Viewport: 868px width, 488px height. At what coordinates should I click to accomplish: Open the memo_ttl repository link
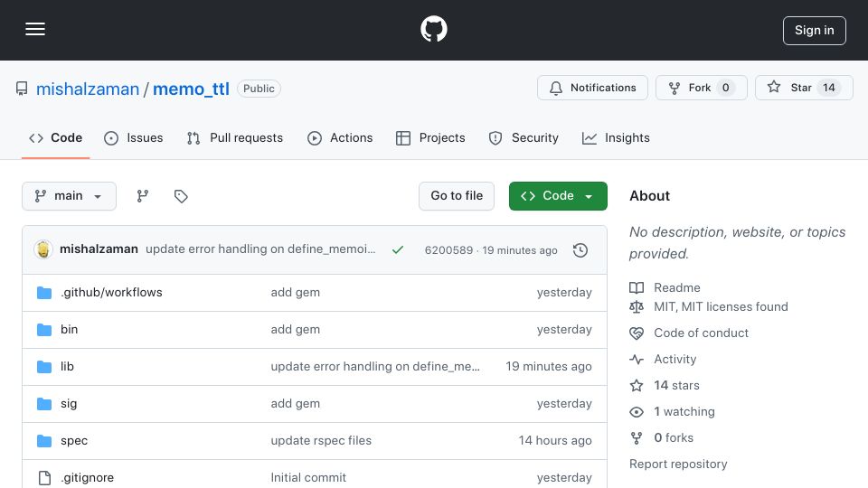[x=191, y=89]
